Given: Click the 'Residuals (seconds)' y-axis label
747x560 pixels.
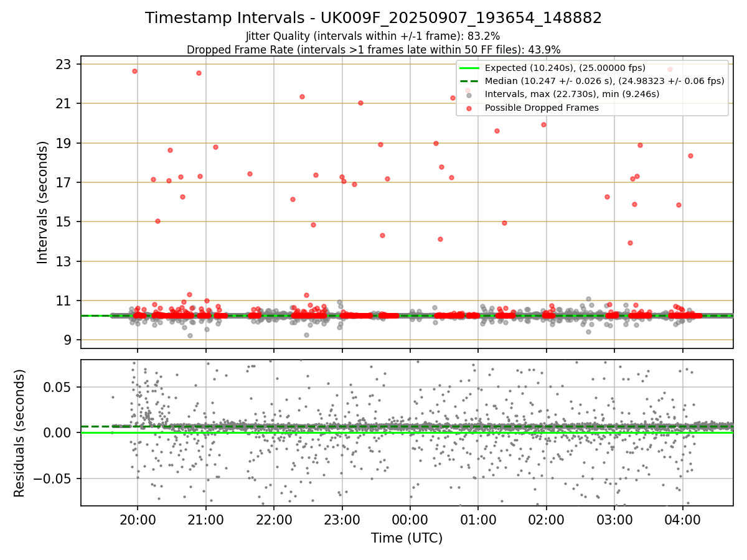Looking at the screenshot, I should [19, 433].
